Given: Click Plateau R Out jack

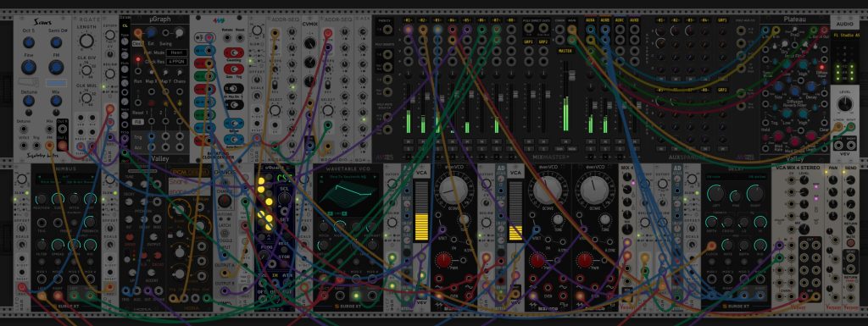Looking at the screenshot, I should (824, 30).
